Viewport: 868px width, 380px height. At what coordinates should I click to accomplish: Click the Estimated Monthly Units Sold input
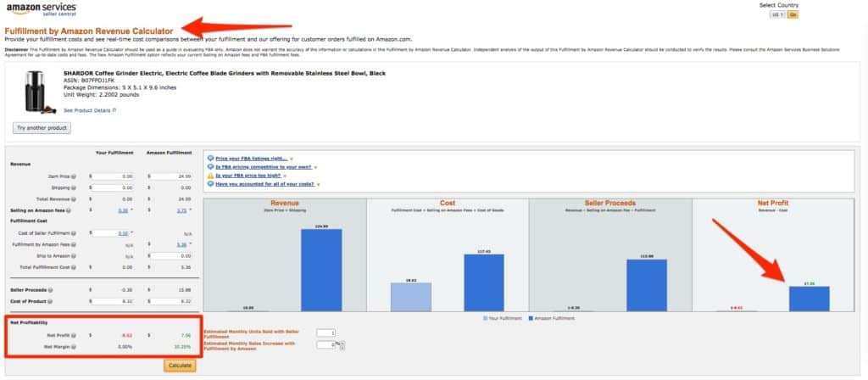coord(325,332)
